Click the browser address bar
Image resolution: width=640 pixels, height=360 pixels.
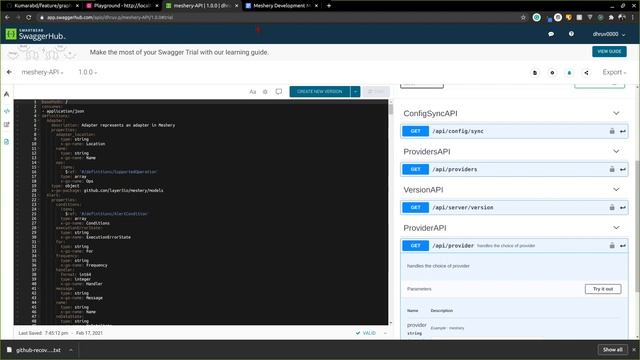point(278,18)
